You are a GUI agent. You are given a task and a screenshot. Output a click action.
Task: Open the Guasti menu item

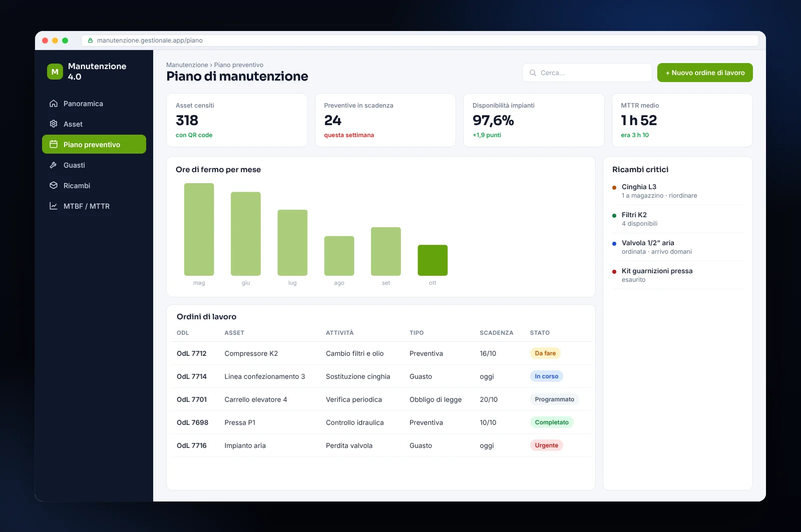94,165
